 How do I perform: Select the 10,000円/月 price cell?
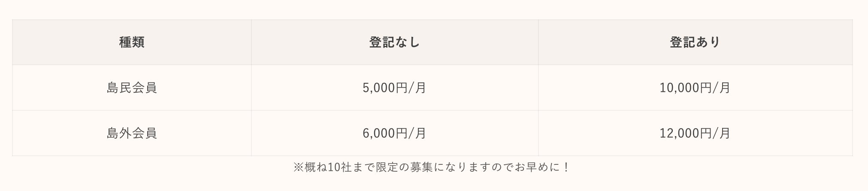click(695, 88)
